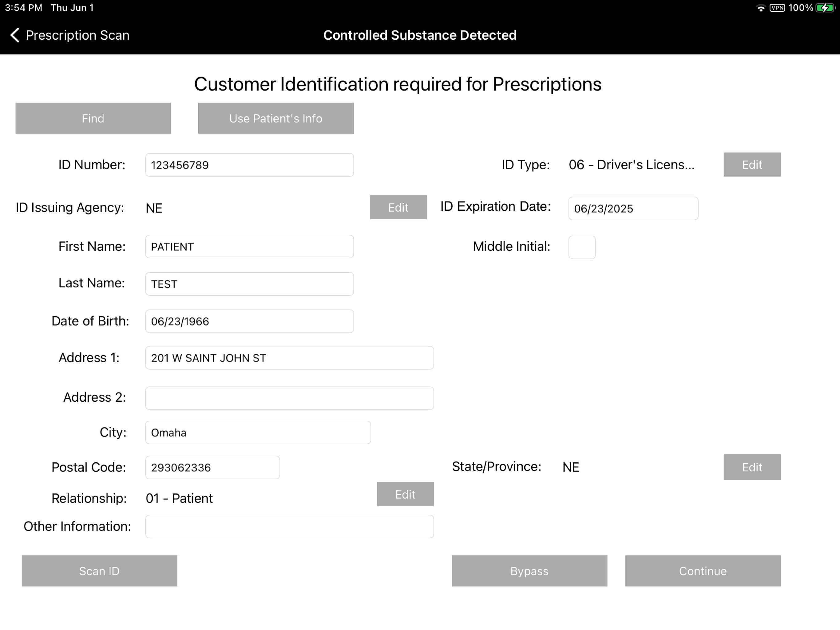
Task: Click the Date of Birth field
Action: pyautogui.click(x=249, y=321)
